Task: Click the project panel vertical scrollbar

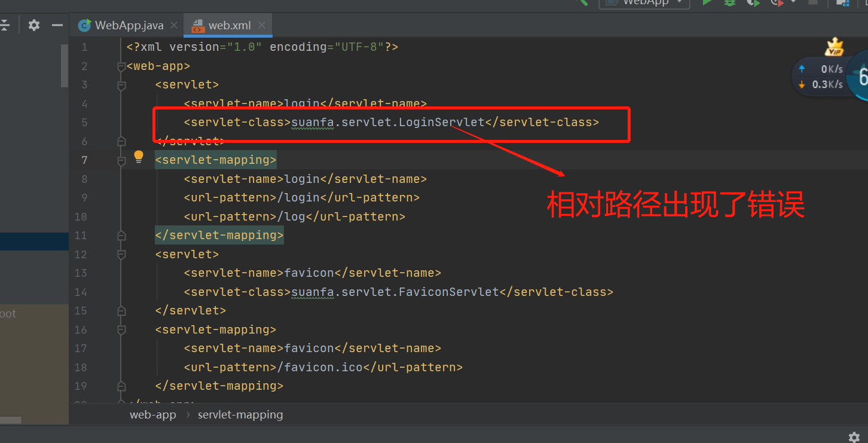Action: (x=65, y=66)
